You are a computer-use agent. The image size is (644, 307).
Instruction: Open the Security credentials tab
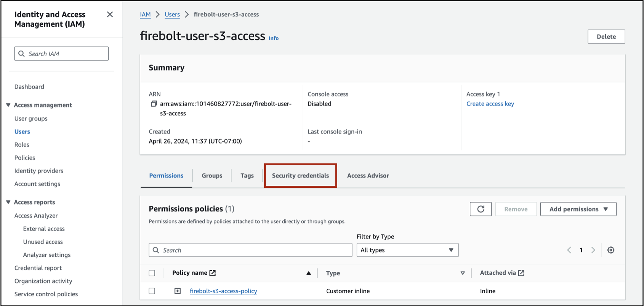coord(300,176)
